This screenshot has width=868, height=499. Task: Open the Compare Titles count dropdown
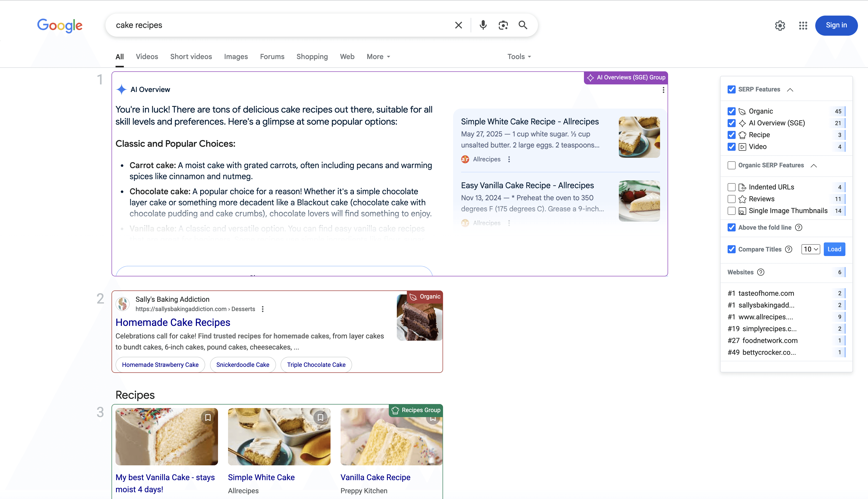tap(810, 249)
